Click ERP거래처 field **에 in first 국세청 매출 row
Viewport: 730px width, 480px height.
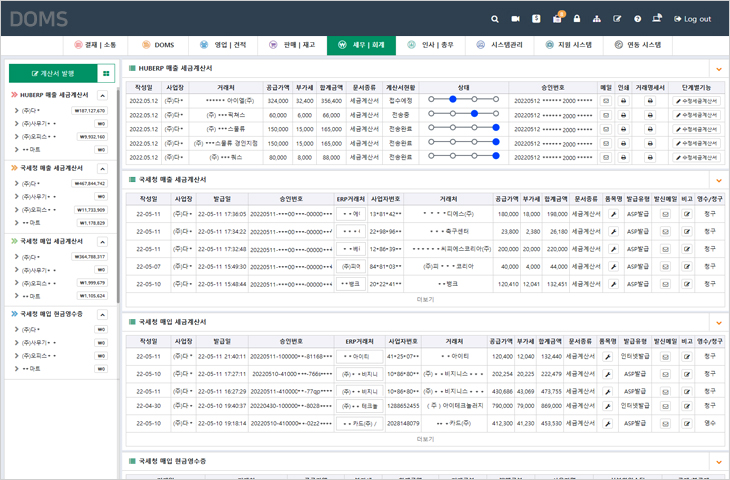tap(351, 214)
